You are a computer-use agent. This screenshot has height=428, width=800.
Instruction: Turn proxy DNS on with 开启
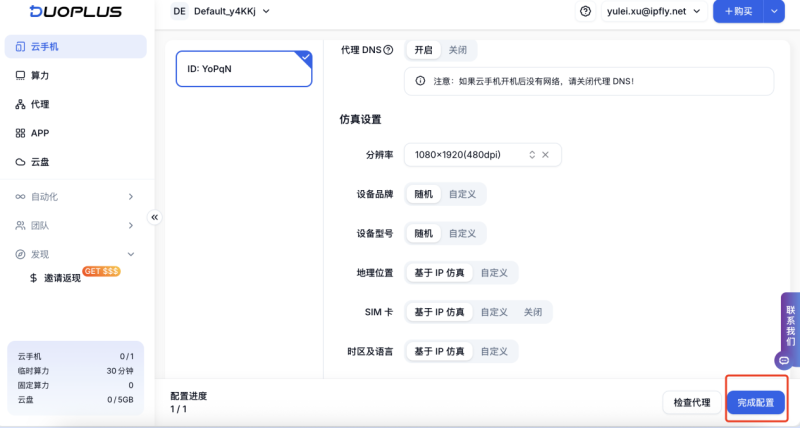[423, 50]
